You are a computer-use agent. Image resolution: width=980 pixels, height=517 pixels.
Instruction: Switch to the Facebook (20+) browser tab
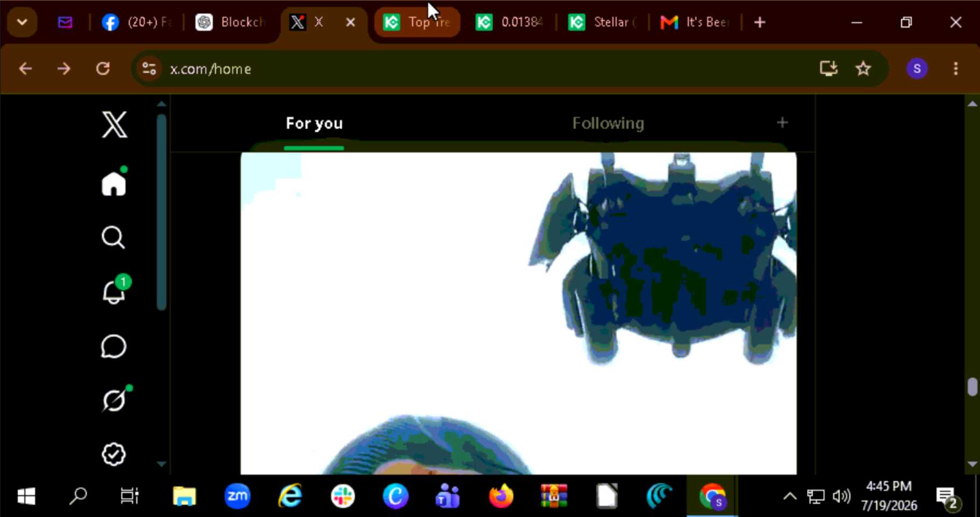[x=137, y=22]
